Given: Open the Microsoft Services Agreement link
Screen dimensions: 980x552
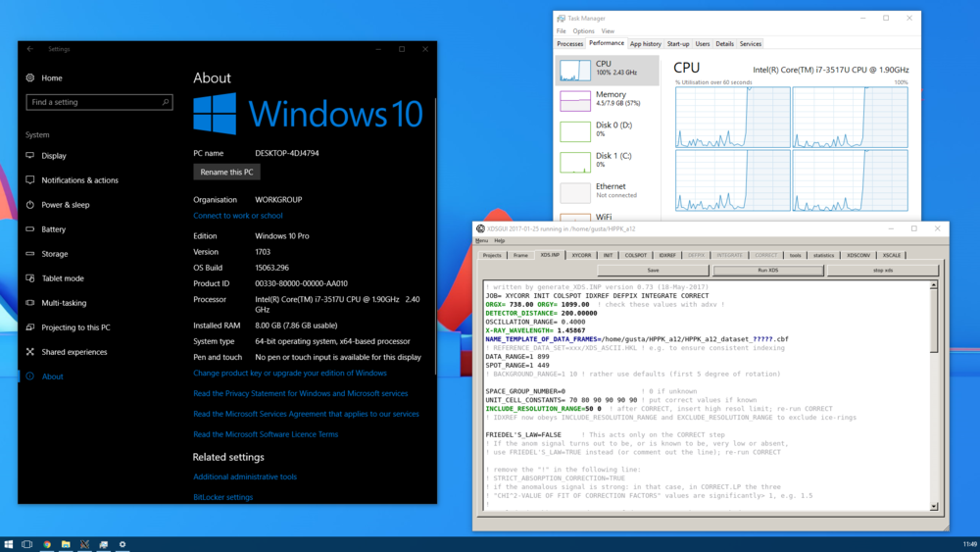Looking at the screenshot, I should click(x=306, y=414).
